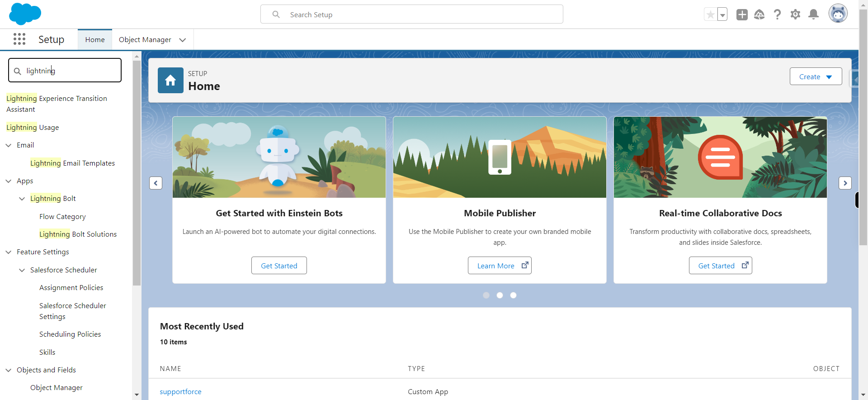The width and height of the screenshot is (868, 400).
Task: Open Scheduling Policies
Action: coord(70,334)
